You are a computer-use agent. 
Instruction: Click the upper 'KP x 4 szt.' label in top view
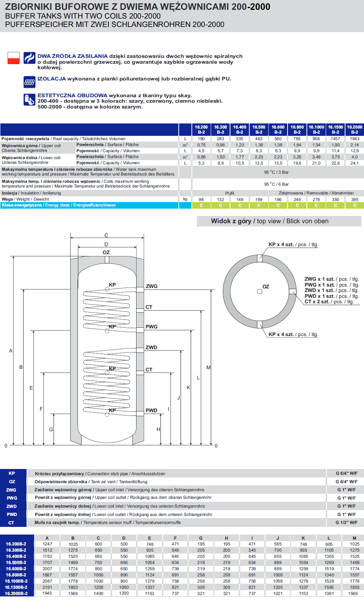pos(293,244)
